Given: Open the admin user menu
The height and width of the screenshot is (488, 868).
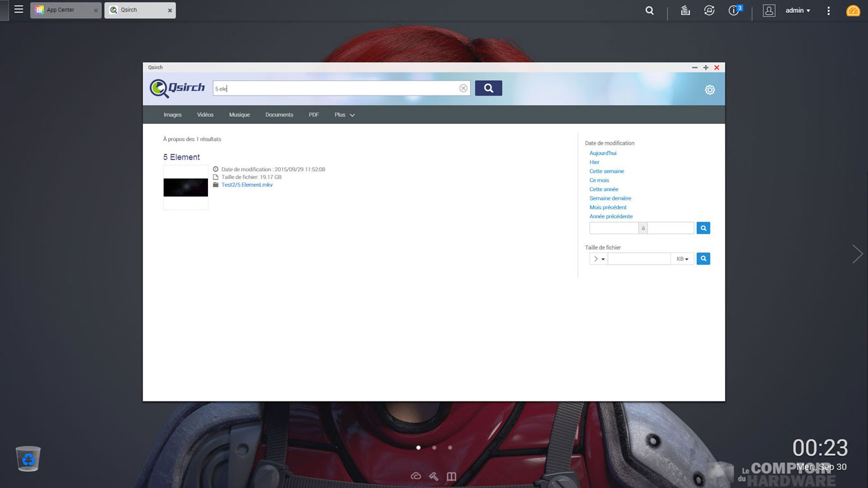Looking at the screenshot, I should click(798, 10).
